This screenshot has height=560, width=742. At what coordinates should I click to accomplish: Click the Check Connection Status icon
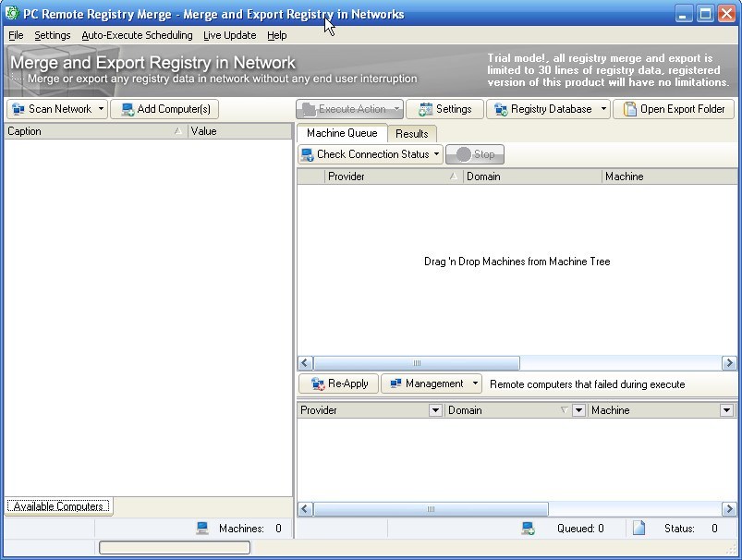tap(308, 154)
